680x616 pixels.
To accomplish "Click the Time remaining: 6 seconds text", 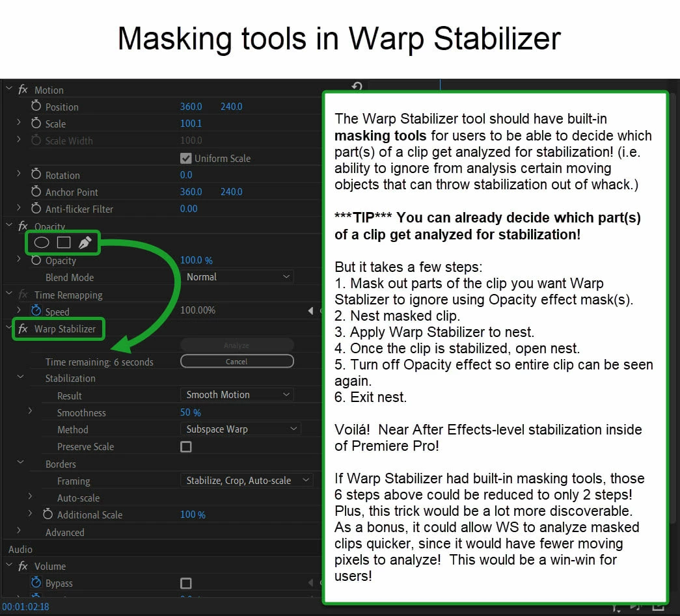I will click(x=100, y=362).
